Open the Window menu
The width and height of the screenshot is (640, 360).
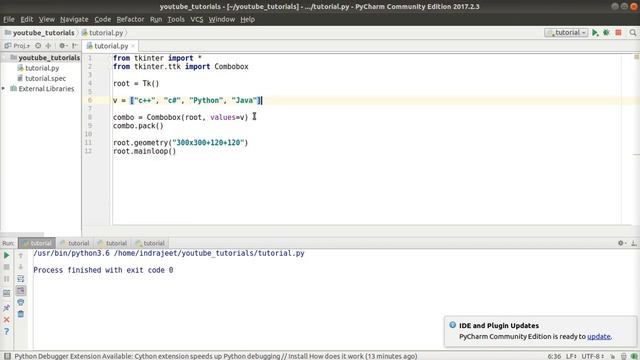click(x=222, y=19)
